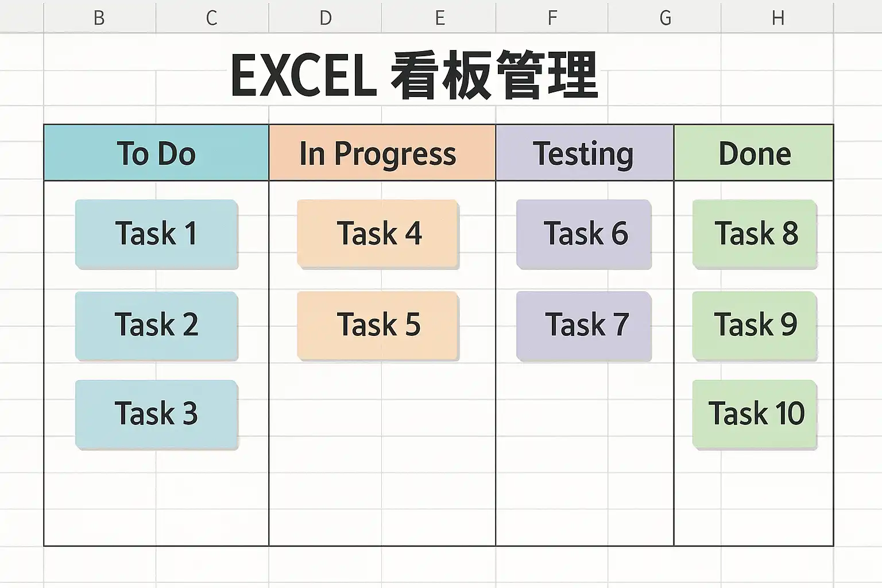
Task: Click the column D header
Action: pyautogui.click(x=325, y=17)
